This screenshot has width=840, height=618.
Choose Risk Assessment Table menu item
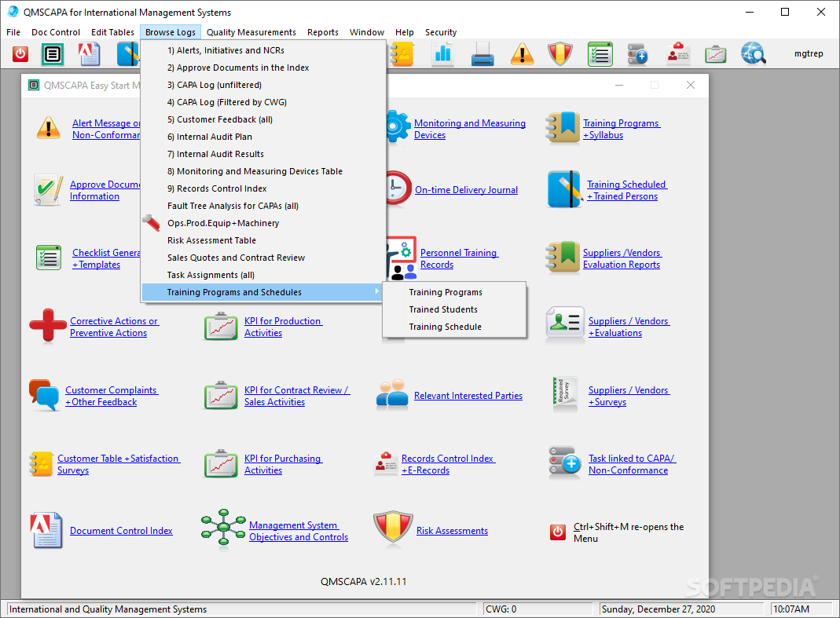(263, 240)
